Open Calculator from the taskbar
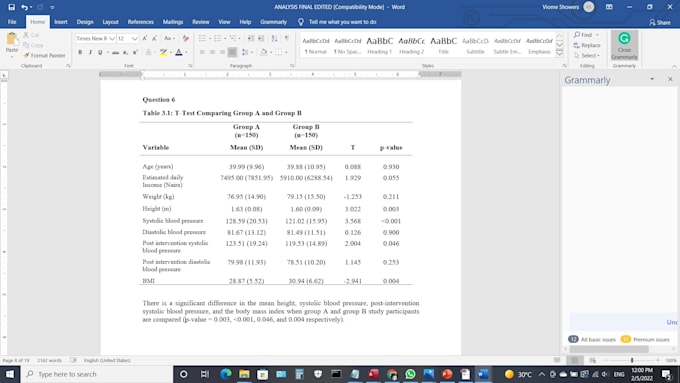Screen dimensions: 680x383 tap(299, 374)
